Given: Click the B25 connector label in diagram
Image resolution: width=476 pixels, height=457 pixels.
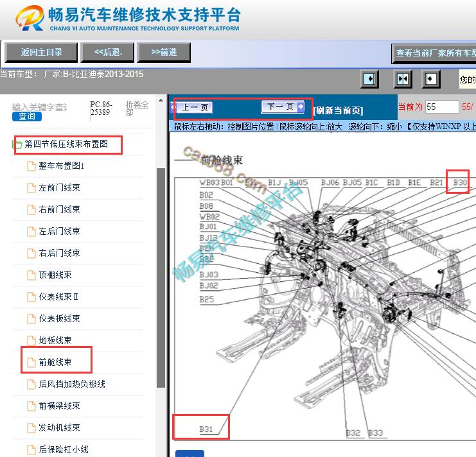Looking at the screenshot, I should [207, 300].
